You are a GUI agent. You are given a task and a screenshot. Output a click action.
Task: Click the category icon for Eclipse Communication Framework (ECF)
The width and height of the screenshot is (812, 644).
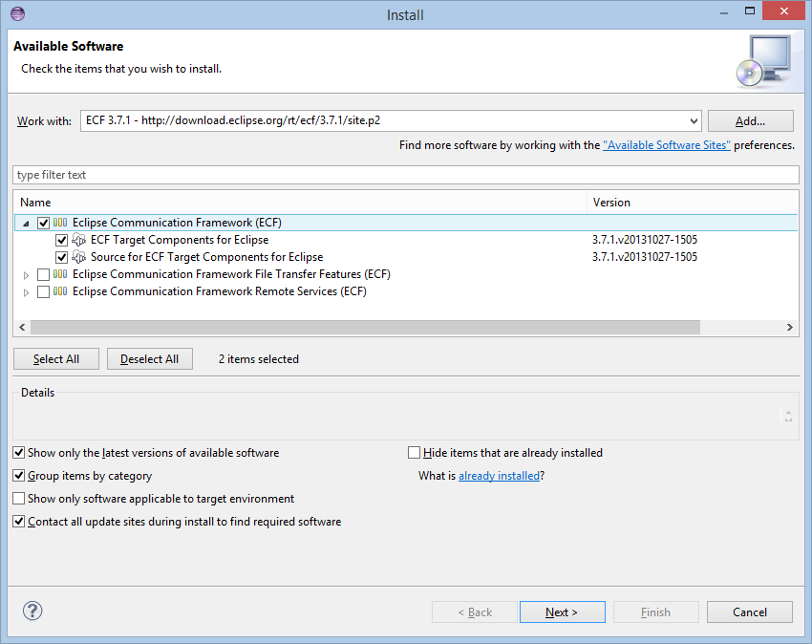[60, 223]
